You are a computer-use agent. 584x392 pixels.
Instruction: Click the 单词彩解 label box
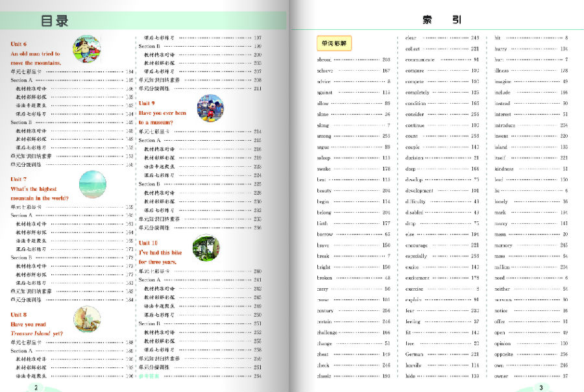click(x=334, y=43)
